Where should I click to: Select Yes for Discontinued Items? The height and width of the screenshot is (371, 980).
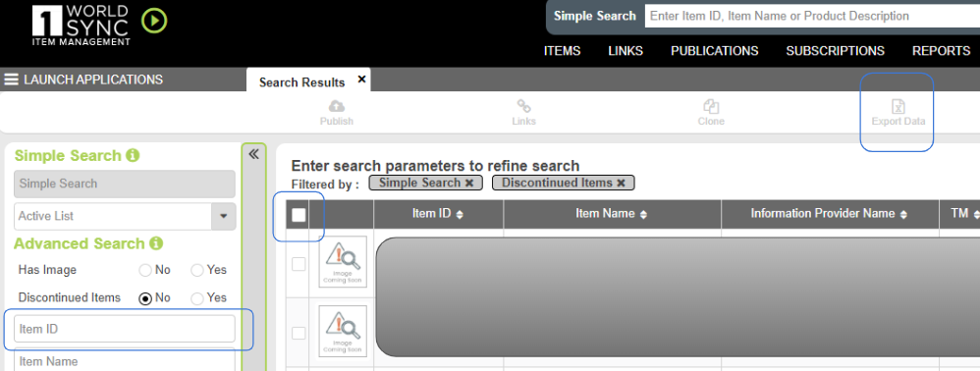tap(196, 298)
